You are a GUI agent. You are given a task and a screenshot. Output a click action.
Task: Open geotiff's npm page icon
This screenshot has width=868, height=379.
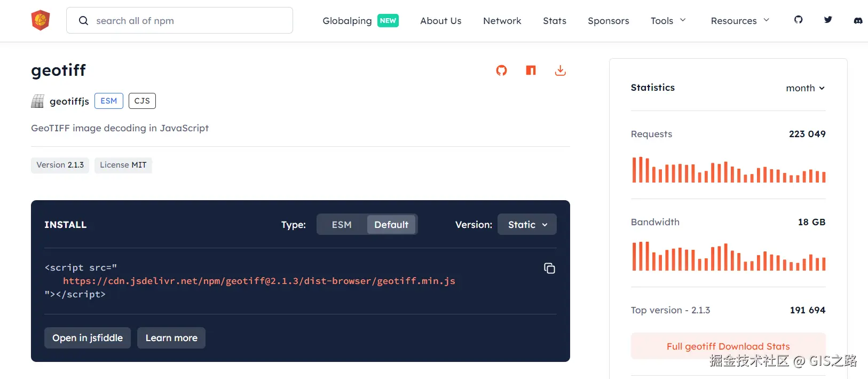click(531, 70)
